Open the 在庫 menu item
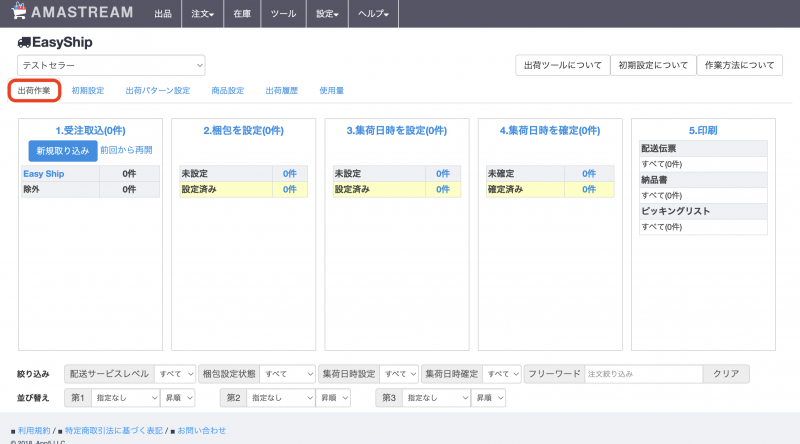800x444 pixels. (x=242, y=14)
